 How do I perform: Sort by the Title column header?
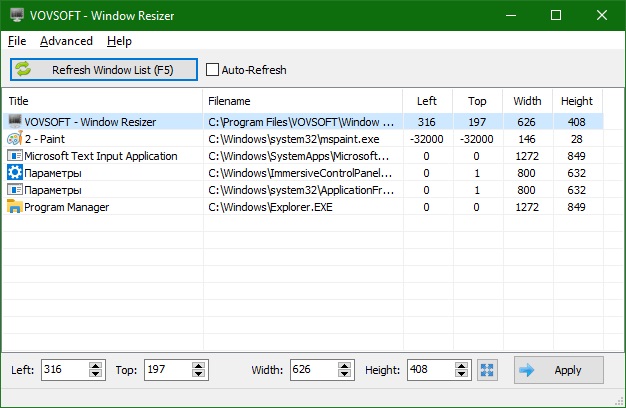tap(103, 101)
